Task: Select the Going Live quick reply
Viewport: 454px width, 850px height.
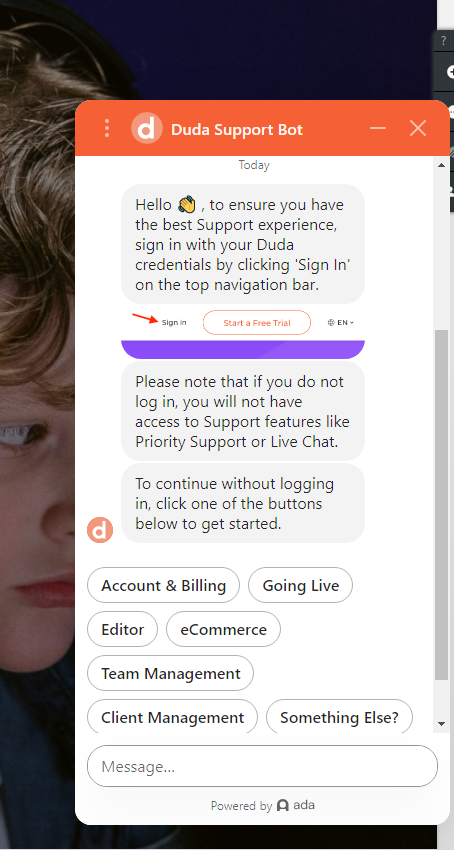Action: point(300,585)
